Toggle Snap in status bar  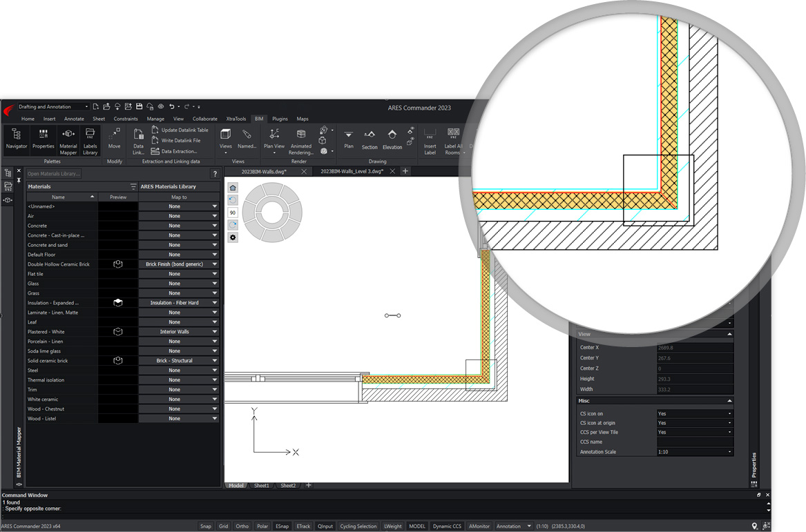pyautogui.click(x=206, y=526)
